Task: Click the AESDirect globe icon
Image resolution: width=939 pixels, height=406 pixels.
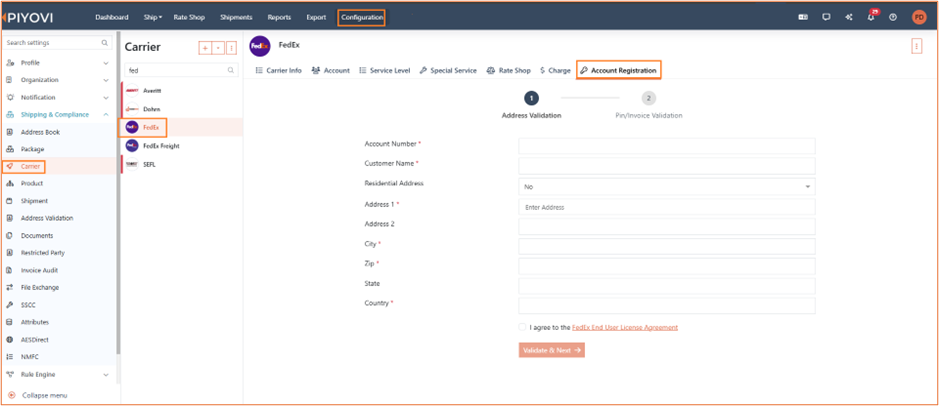Action: [10, 340]
